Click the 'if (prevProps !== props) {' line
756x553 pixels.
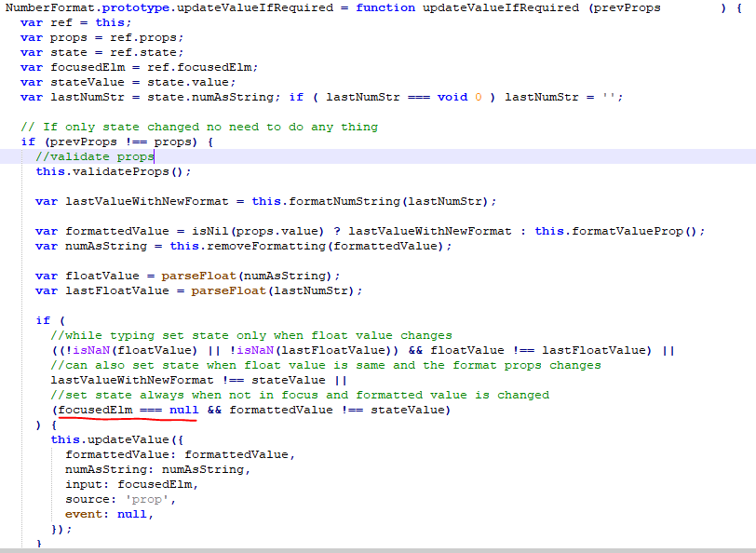(116, 142)
